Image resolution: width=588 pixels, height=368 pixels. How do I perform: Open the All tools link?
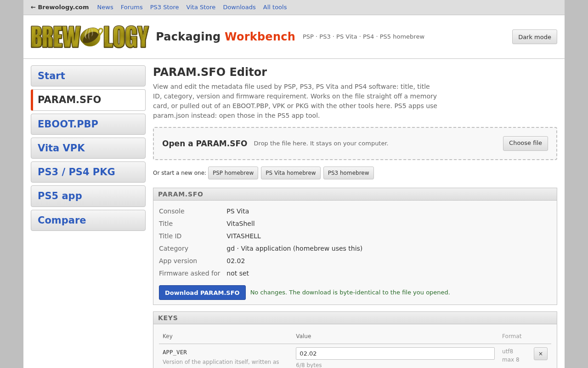(x=275, y=7)
